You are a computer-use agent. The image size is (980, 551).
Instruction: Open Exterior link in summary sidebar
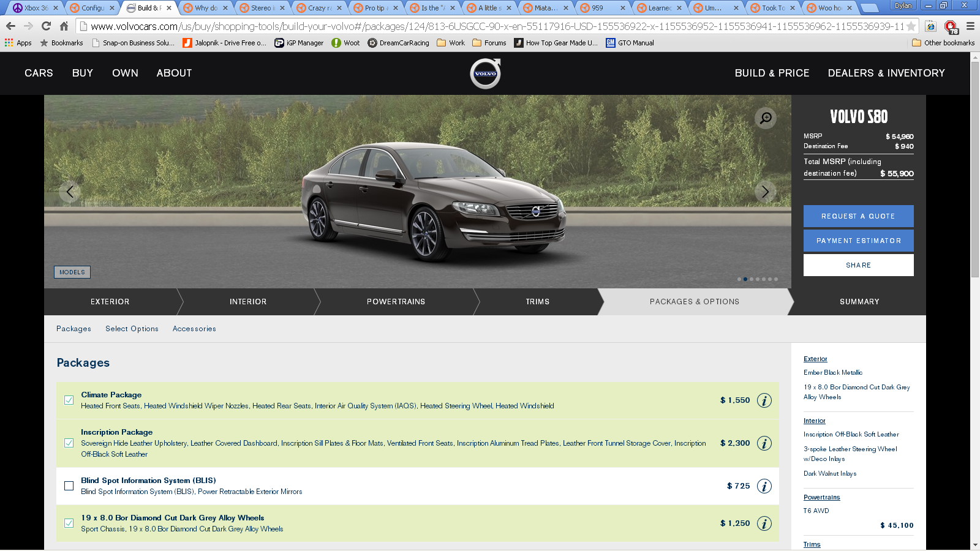[815, 359]
